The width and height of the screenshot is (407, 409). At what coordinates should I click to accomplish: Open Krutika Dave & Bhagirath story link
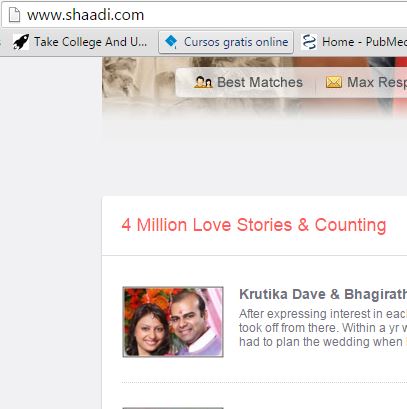tap(323, 294)
